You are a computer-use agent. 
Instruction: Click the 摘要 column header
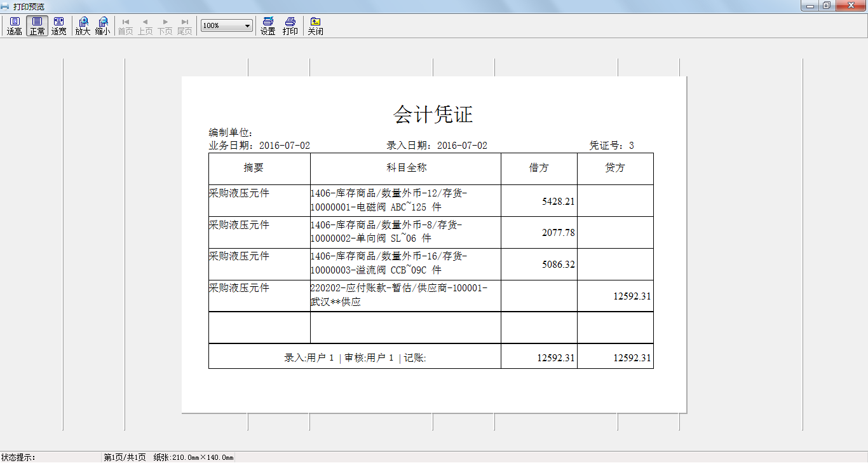click(x=254, y=168)
